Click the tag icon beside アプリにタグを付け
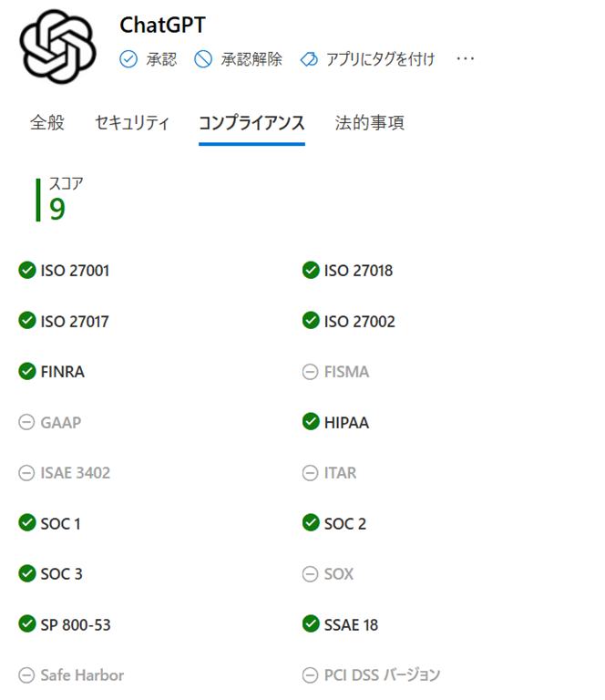 coord(308,59)
